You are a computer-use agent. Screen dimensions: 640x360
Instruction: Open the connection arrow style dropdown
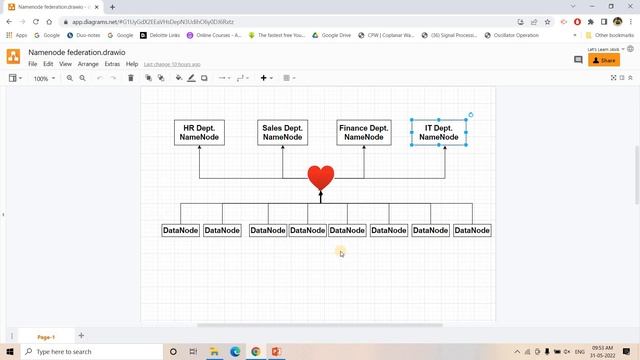(x=224, y=78)
